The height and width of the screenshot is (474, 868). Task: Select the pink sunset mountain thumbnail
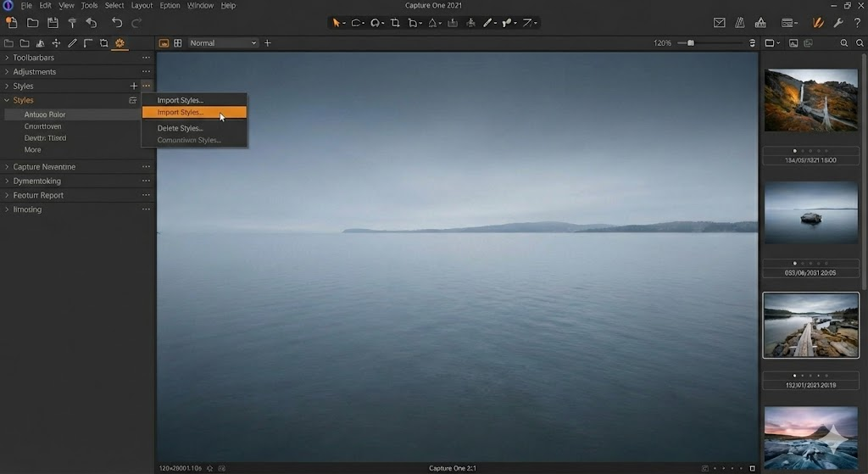(x=811, y=438)
